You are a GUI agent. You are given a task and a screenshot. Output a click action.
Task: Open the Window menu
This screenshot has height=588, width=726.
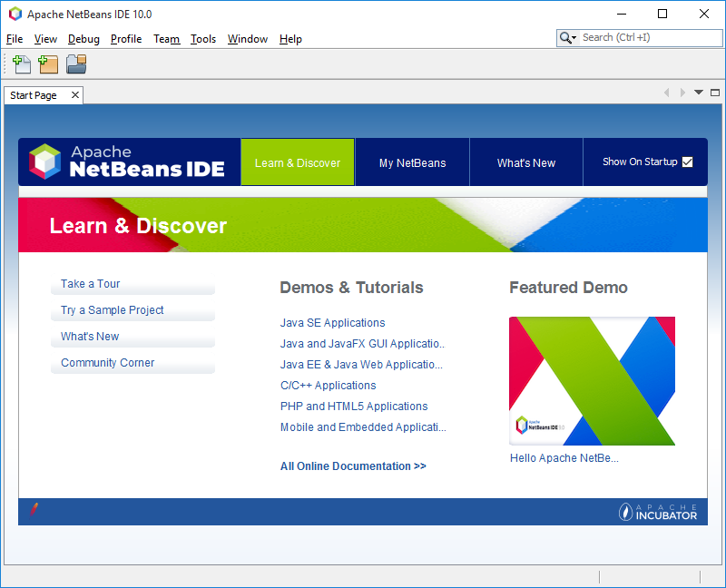tap(248, 39)
